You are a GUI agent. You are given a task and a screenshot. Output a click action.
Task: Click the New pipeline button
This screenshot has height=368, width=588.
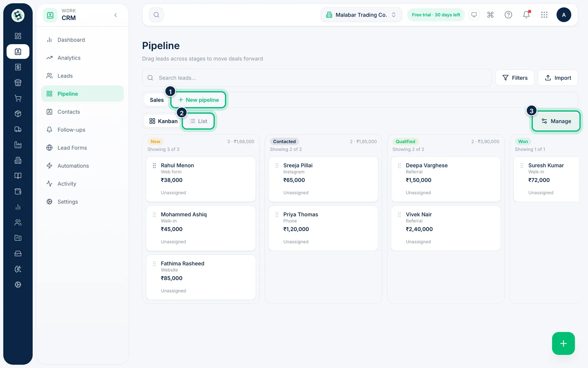198,100
